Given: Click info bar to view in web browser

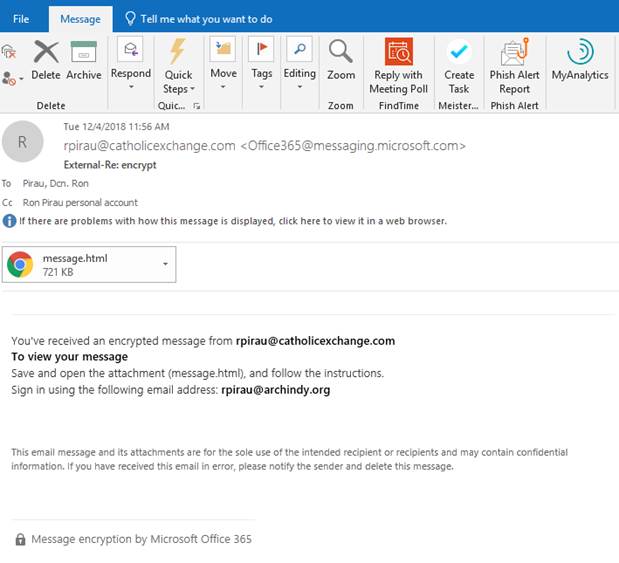Looking at the screenshot, I should (x=232, y=221).
